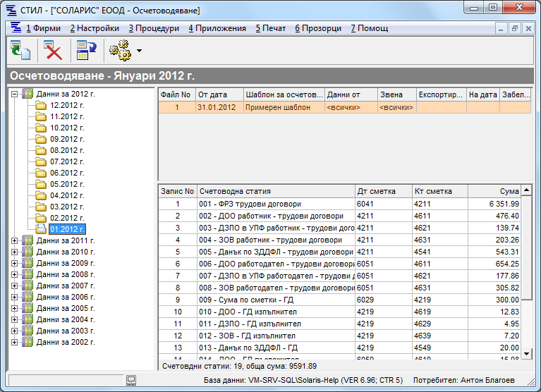Expand the Данни за 2006 г. tree node

coord(14,298)
